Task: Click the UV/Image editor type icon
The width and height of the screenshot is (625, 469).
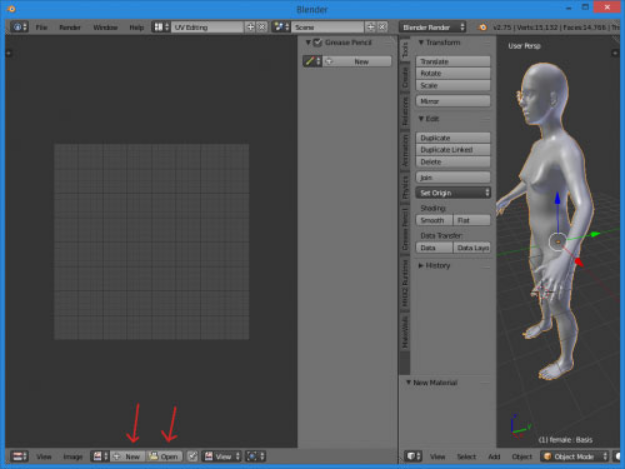Action: [19, 456]
